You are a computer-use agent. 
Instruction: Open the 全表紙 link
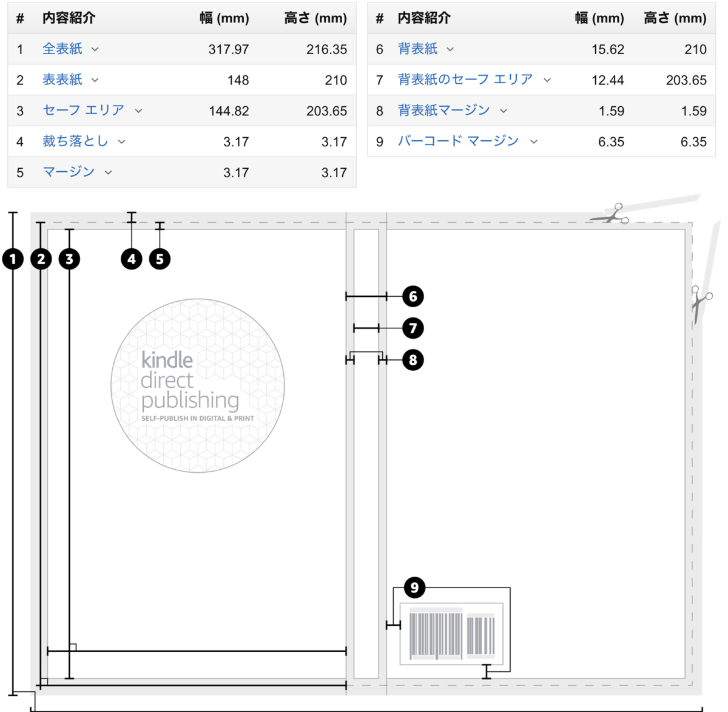[62, 49]
